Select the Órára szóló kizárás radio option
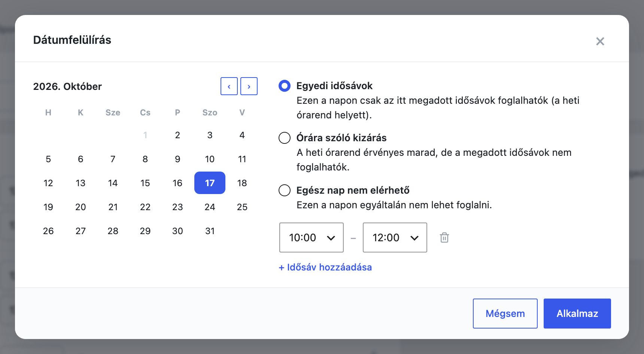This screenshot has width=644, height=354. [285, 138]
